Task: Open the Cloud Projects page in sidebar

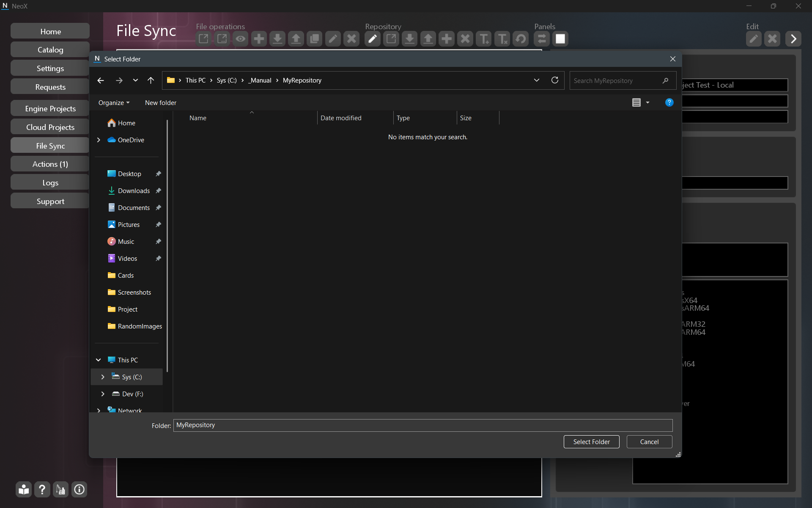Action: click(x=50, y=127)
